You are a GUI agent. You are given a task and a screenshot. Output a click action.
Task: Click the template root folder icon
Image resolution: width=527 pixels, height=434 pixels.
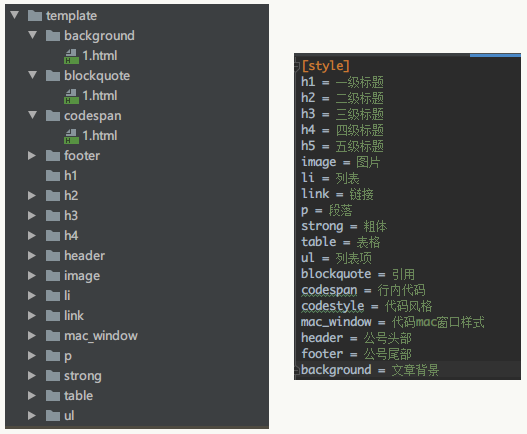[35, 15]
